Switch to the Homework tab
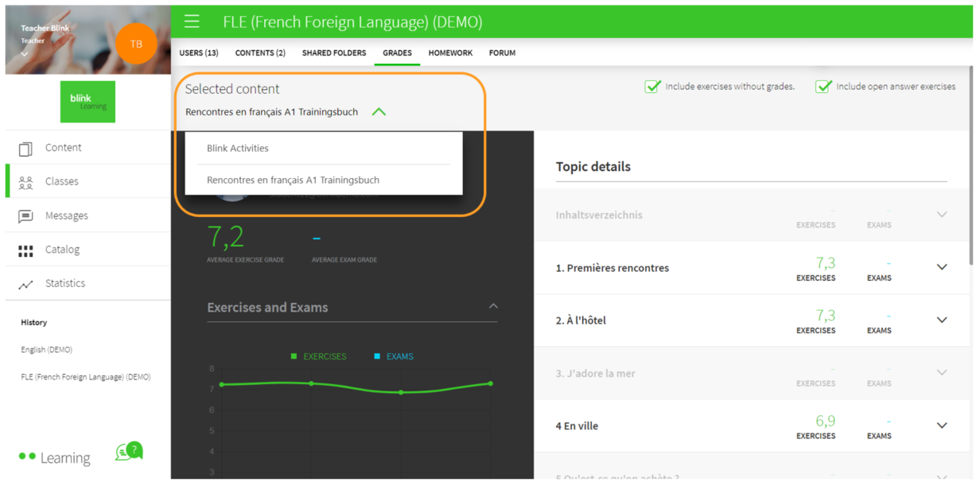980x482 pixels. click(x=450, y=52)
